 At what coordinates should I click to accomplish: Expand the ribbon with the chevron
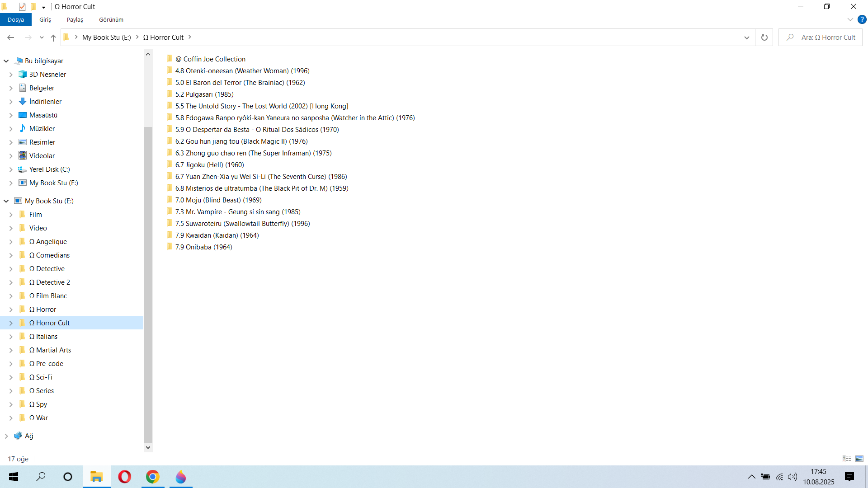pyautogui.click(x=850, y=19)
